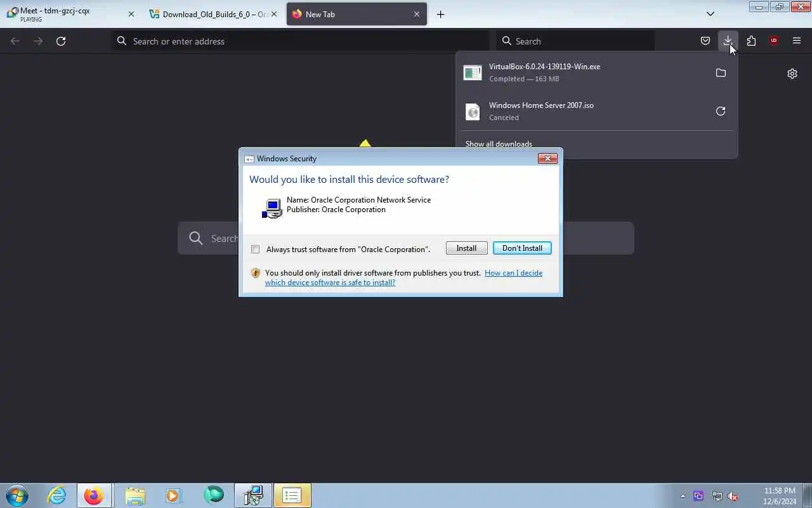Open the Firefox downloads toolbar button
Screen dimensions: 812x508
point(728,41)
